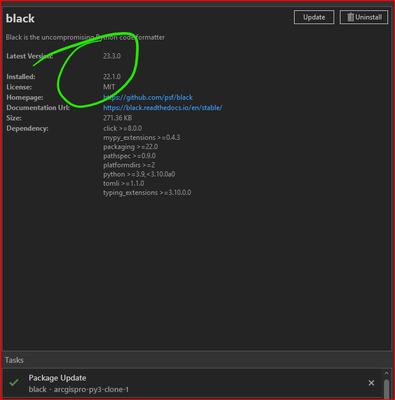Click the Update button for black

point(314,17)
